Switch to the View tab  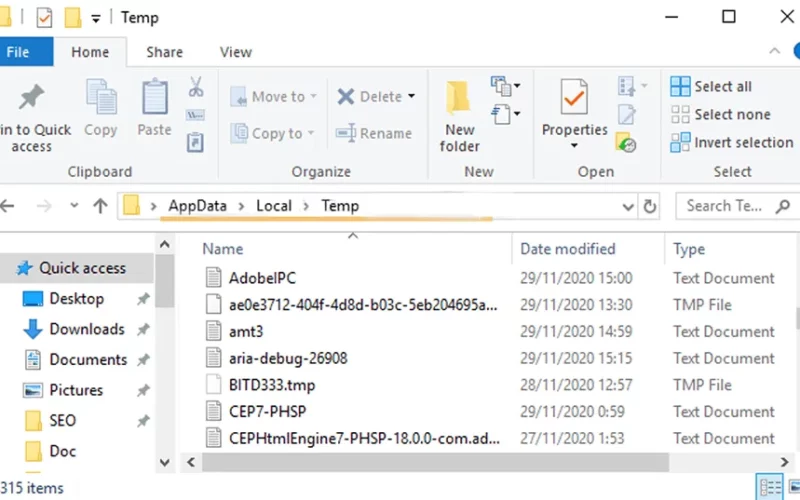[x=236, y=52]
